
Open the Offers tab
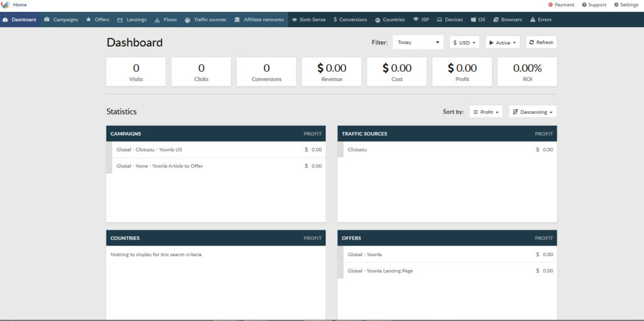tap(97, 20)
